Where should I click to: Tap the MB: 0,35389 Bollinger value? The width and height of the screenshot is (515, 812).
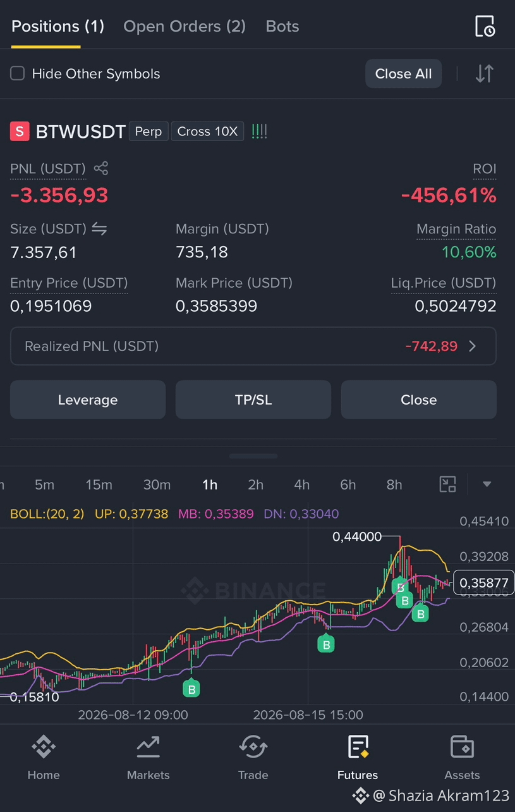[x=216, y=514]
